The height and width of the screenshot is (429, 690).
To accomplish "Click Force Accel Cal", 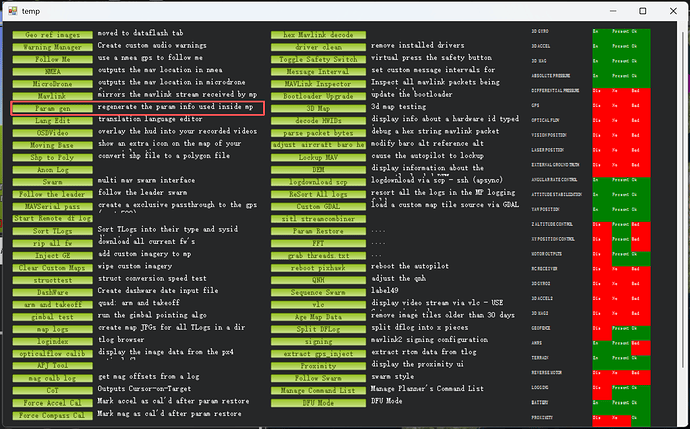I will coord(52,403).
